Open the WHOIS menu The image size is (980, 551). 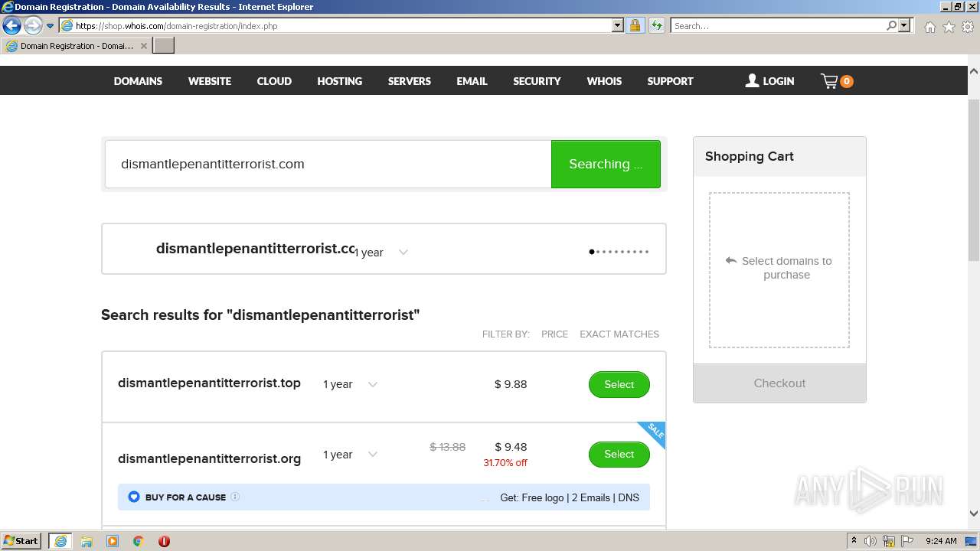pos(604,81)
